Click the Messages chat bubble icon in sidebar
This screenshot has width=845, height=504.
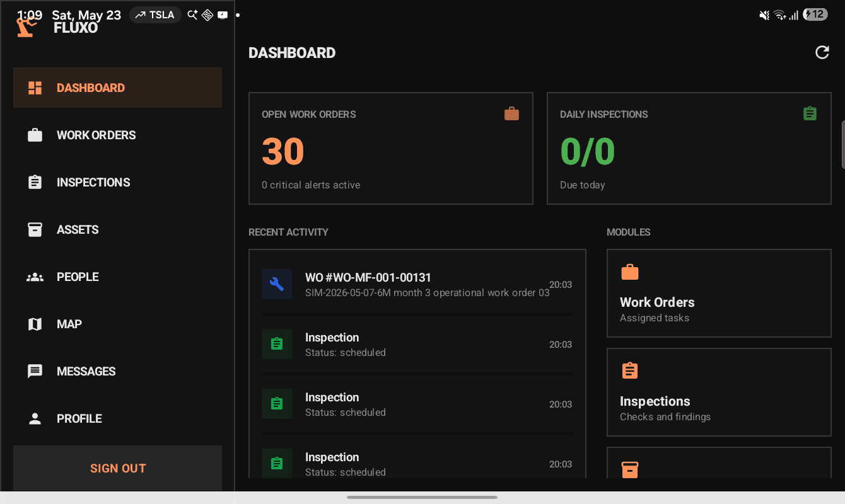pos(35,371)
